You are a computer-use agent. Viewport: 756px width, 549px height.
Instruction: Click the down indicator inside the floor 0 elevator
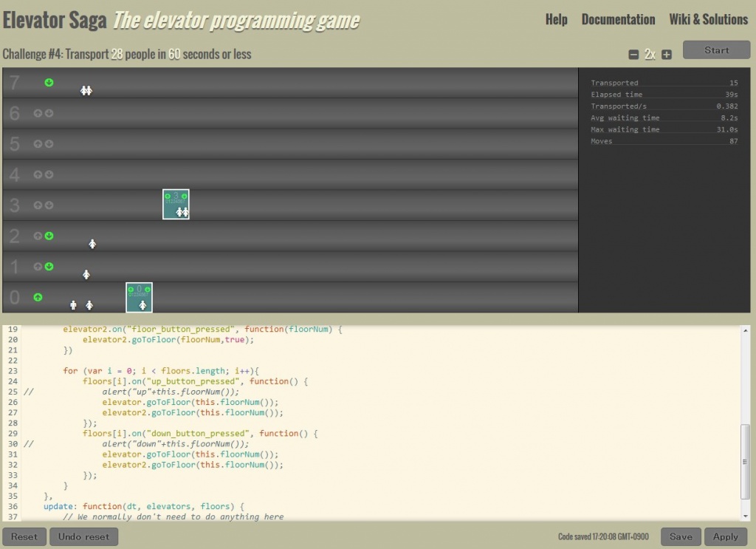coord(148,290)
